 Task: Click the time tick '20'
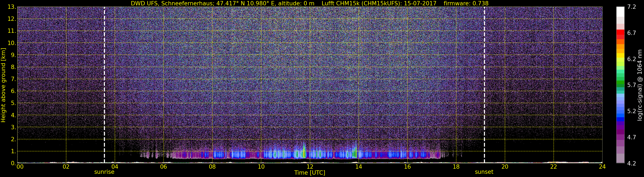point(505,167)
